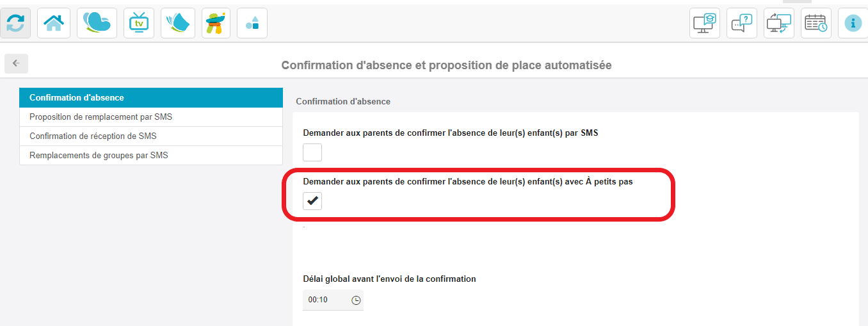
Task: Enable absence confirmation by SMS checkbox
Action: point(312,152)
